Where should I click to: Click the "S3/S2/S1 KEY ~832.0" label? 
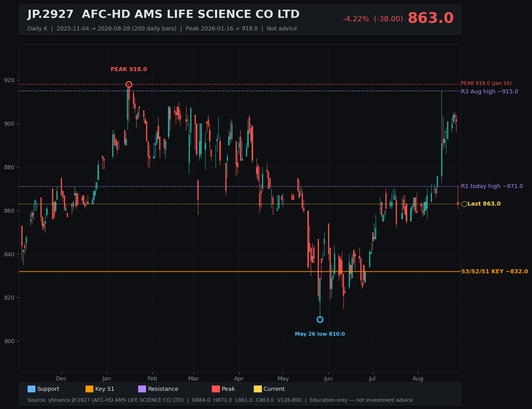pyautogui.click(x=494, y=271)
